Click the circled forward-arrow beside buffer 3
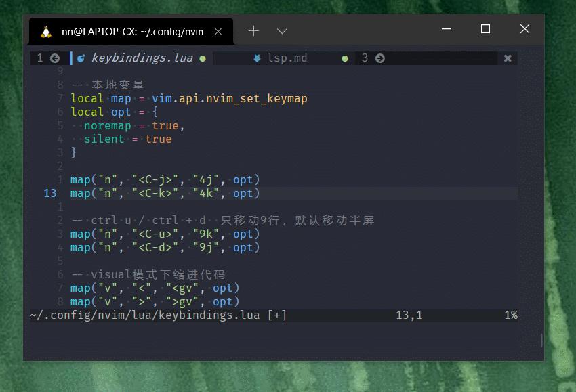 (x=379, y=58)
